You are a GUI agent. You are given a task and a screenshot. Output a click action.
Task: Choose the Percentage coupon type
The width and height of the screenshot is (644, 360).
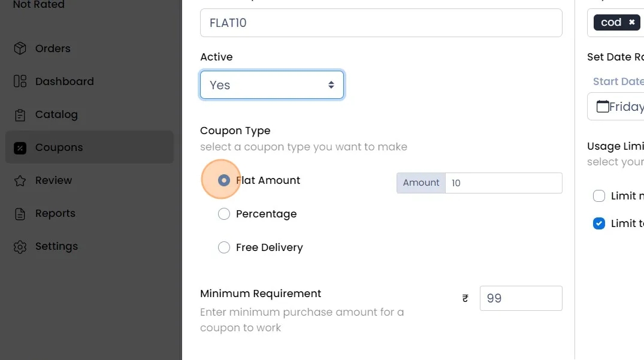(x=223, y=214)
